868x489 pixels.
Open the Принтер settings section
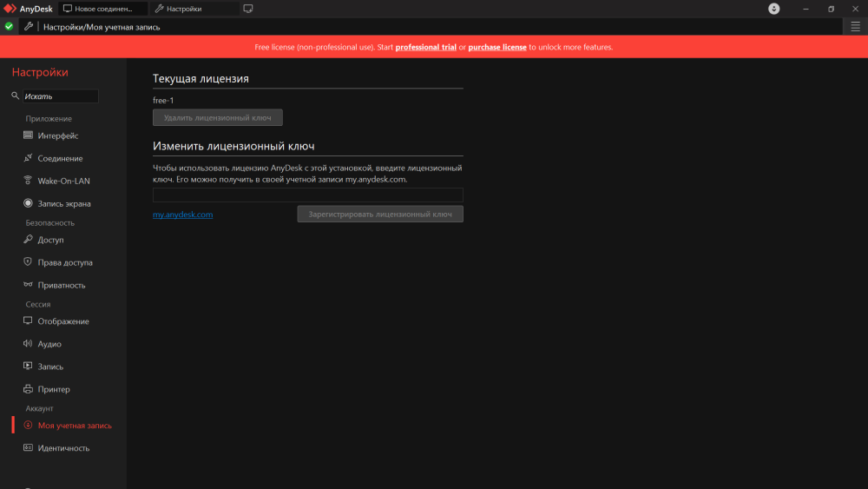click(54, 389)
